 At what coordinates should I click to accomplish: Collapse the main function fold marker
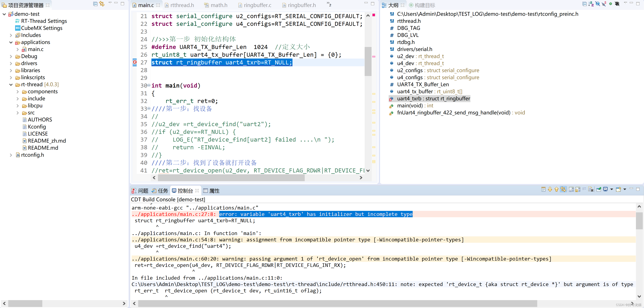149,85
